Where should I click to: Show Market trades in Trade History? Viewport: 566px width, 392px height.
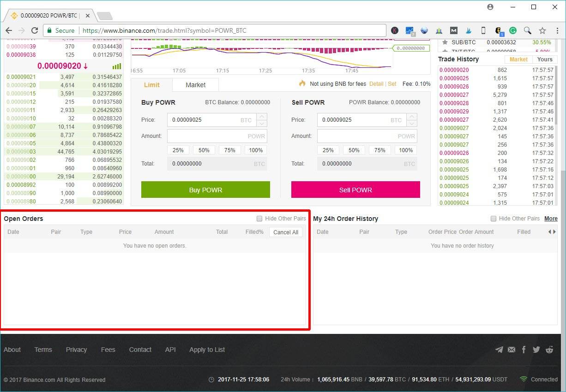click(x=518, y=59)
